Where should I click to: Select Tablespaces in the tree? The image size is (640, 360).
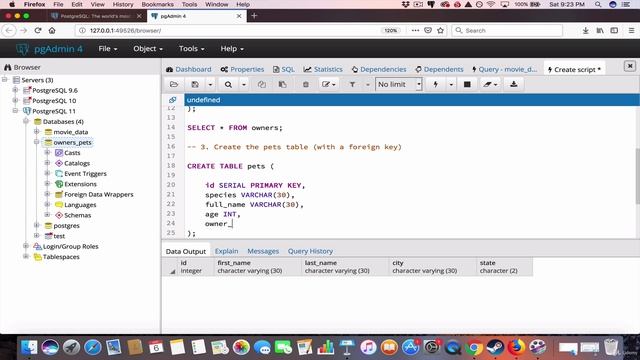click(x=61, y=257)
